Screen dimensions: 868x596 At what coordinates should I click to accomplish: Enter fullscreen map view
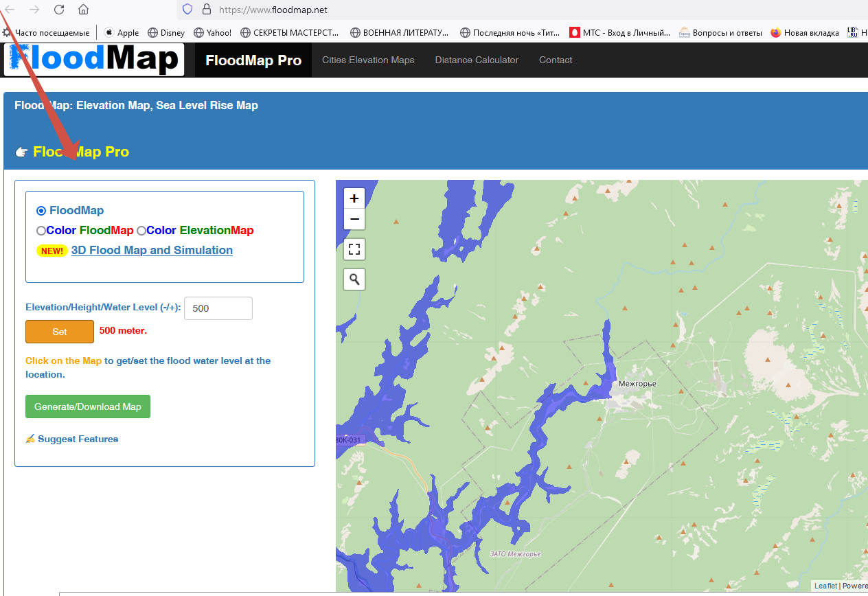click(x=354, y=249)
